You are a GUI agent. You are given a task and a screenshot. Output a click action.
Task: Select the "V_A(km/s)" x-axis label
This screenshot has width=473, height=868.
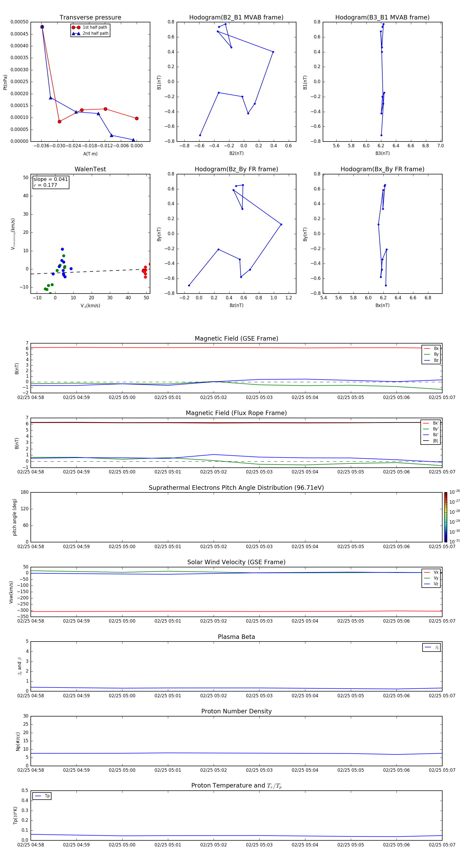[90, 306]
